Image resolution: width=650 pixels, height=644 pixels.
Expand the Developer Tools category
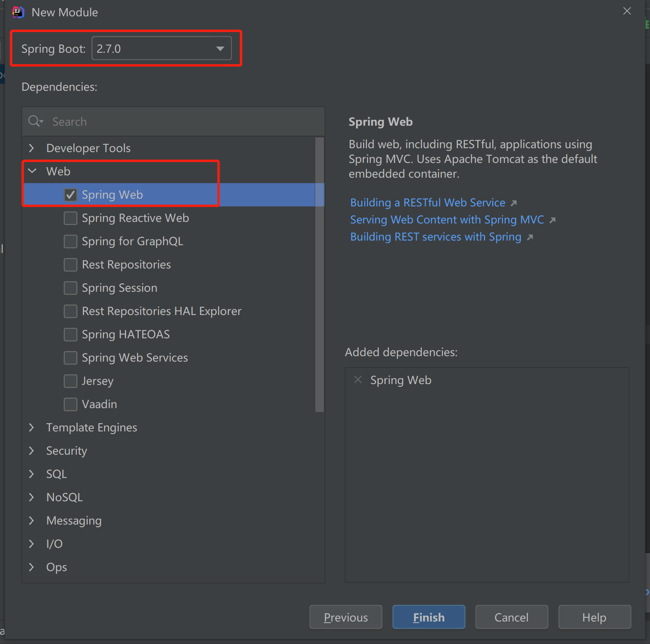(x=32, y=148)
